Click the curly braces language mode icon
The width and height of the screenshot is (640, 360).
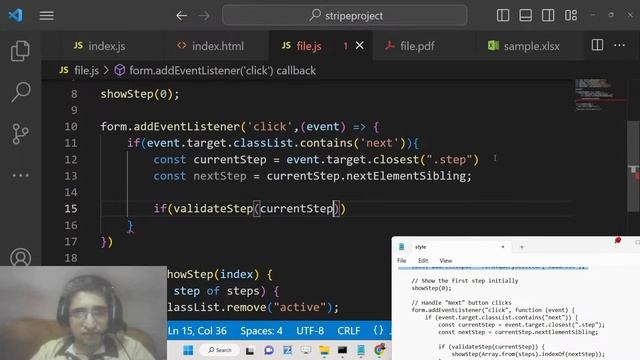tap(378, 330)
